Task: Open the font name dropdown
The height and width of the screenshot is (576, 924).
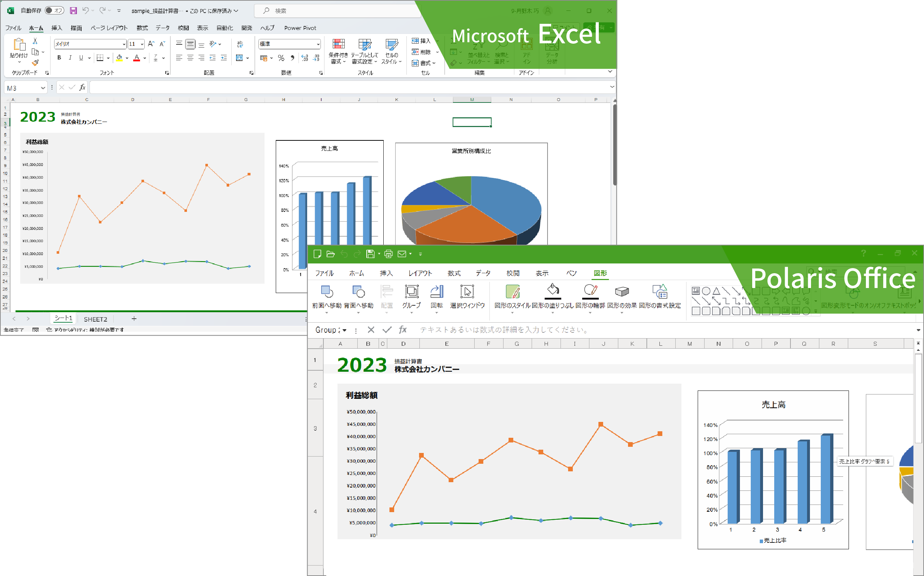Action: [x=124, y=44]
